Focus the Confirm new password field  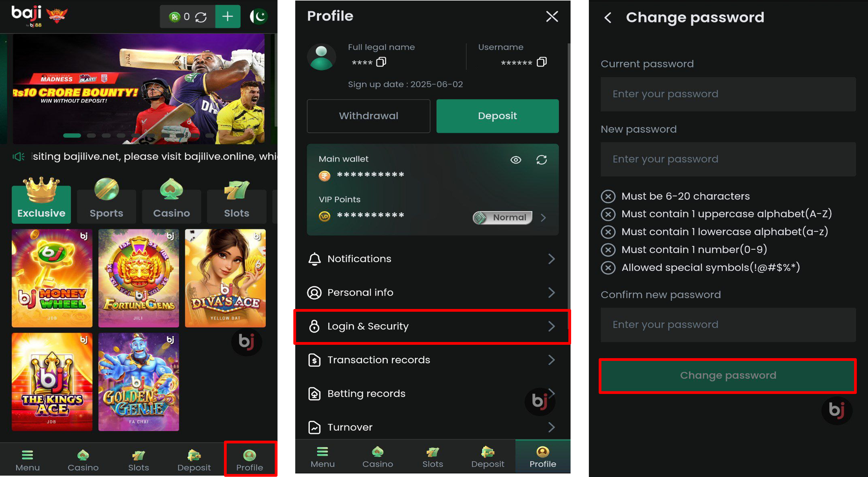(728, 325)
